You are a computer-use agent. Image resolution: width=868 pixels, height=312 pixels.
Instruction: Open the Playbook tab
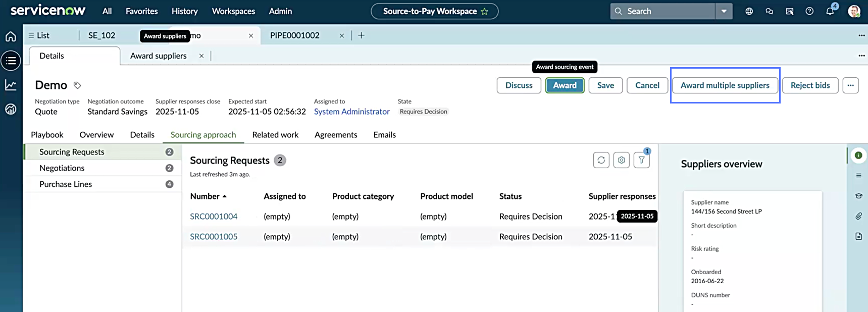(x=47, y=135)
